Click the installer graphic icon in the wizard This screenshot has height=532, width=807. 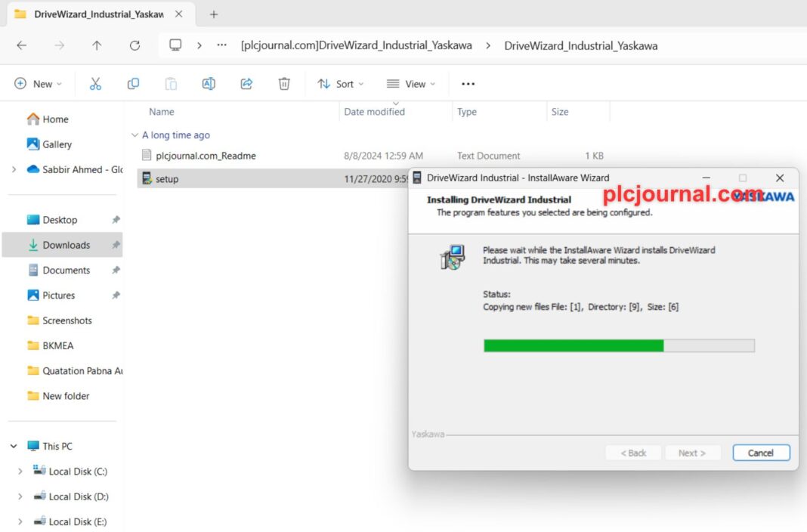click(x=453, y=257)
